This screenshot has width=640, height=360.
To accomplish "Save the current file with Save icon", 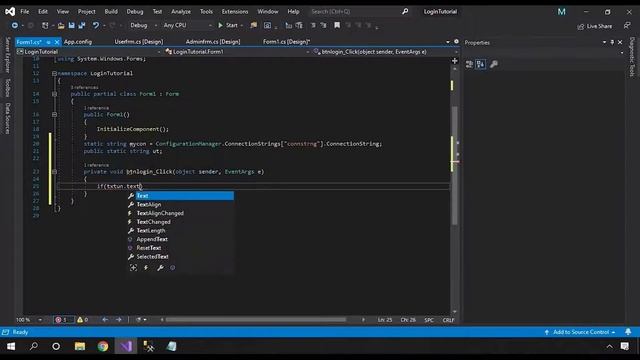I will point(71,25).
